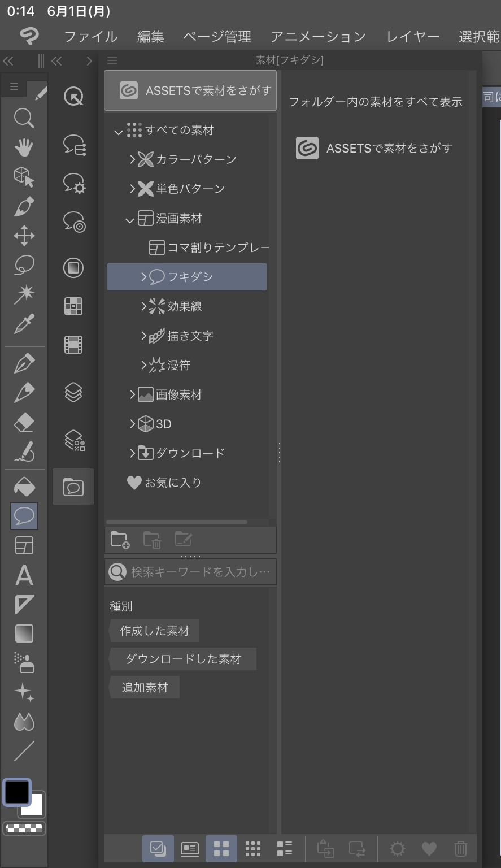Select the white sub color swatch
This screenshot has height=868, width=501.
click(x=34, y=806)
